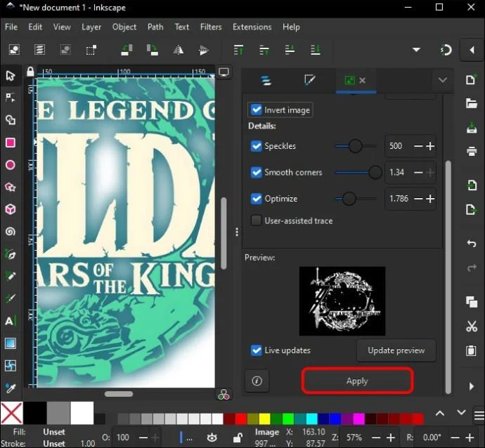Open the dock panel chevron menu

[x=443, y=80]
